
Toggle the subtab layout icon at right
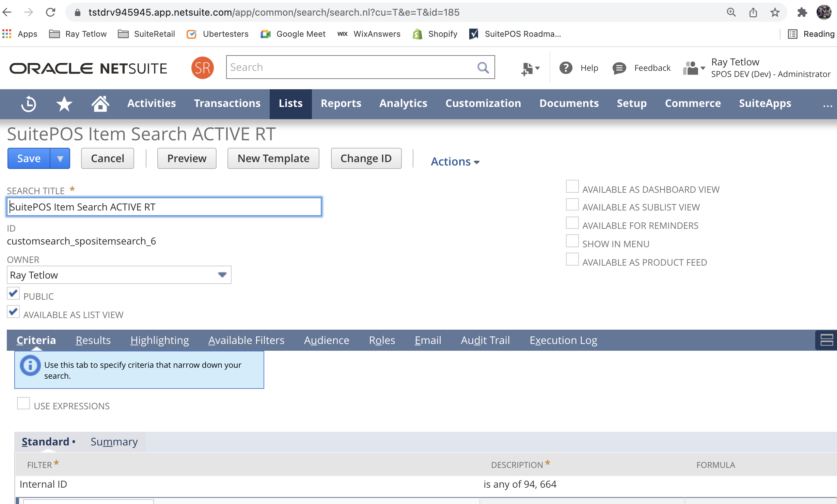(x=826, y=340)
